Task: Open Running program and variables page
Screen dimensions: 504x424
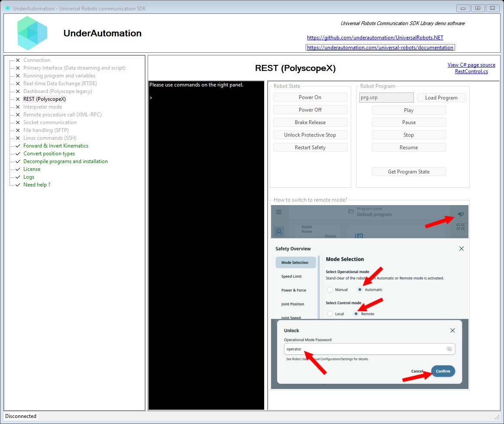Action: pos(59,76)
